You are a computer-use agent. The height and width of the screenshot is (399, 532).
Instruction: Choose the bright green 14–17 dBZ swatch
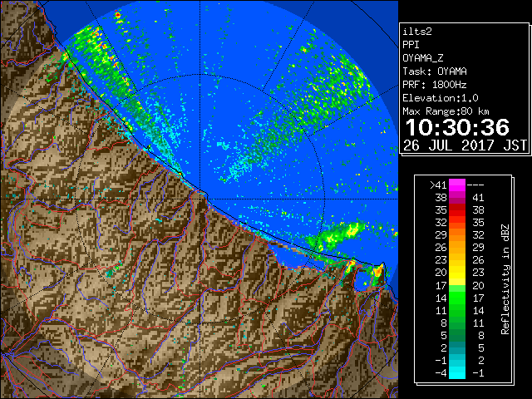(x=457, y=298)
